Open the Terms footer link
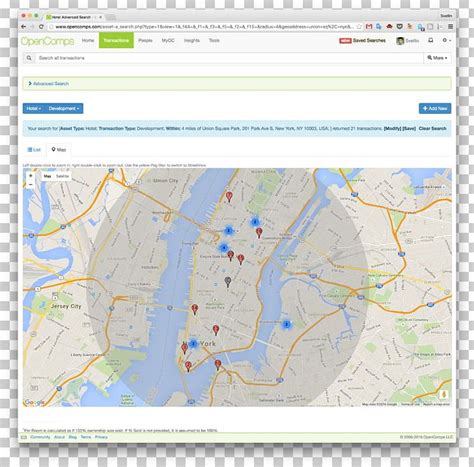Image resolution: width=474 pixels, height=467 pixels. point(86,437)
